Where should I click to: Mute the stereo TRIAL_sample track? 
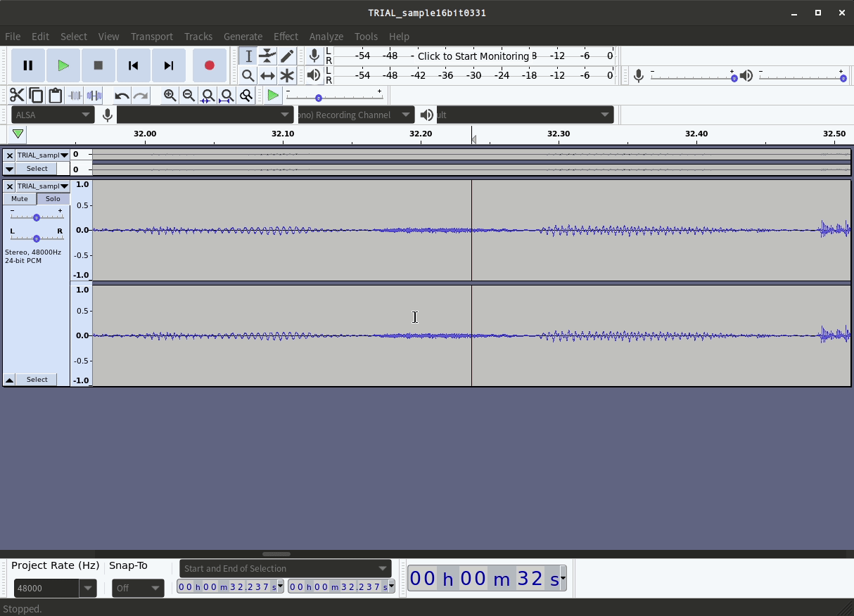tap(19, 198)
